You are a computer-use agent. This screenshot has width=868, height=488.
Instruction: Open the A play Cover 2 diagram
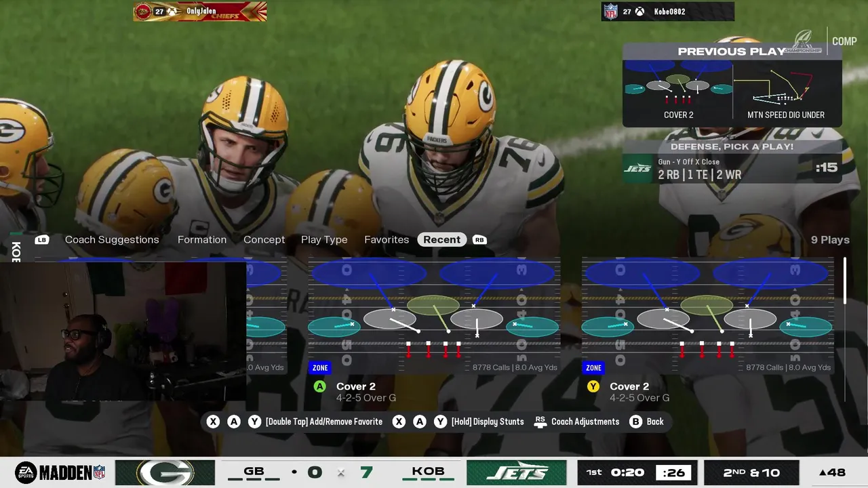[434, 315]
